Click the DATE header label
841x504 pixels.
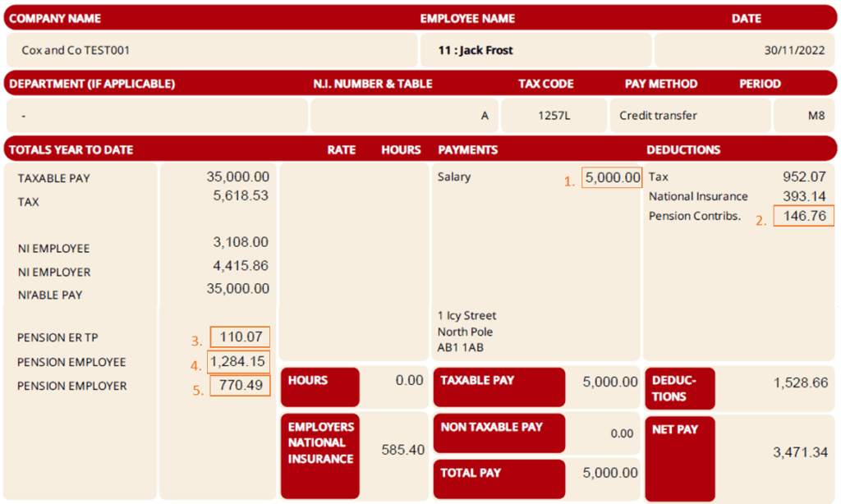click(x=746, y=19)
